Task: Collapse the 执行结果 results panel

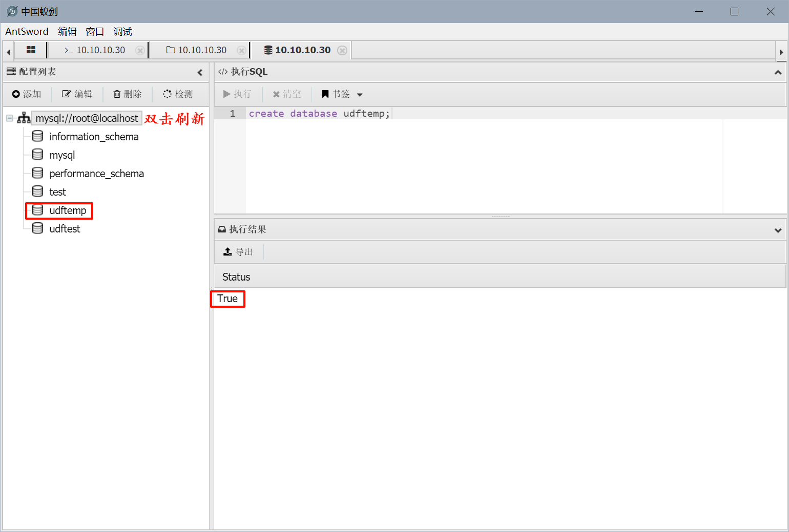Action: click(x=778, y=230)
